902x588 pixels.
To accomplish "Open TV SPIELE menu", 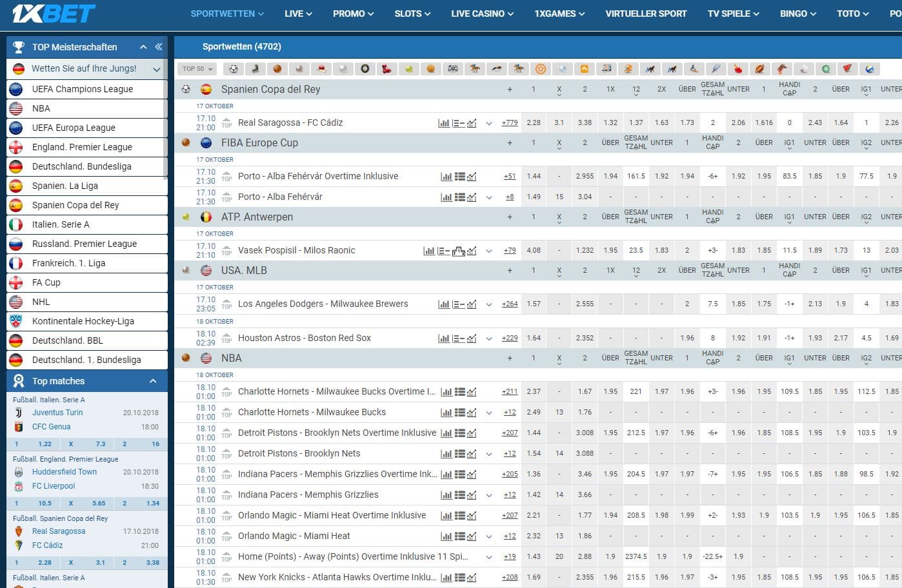I will [x=734, y=14].
